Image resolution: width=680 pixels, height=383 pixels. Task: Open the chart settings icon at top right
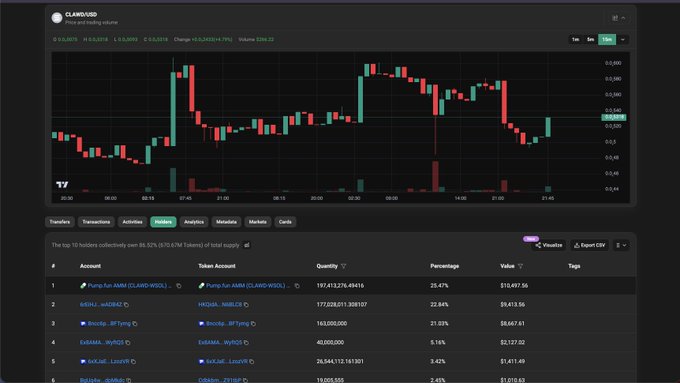pos(615,18)
